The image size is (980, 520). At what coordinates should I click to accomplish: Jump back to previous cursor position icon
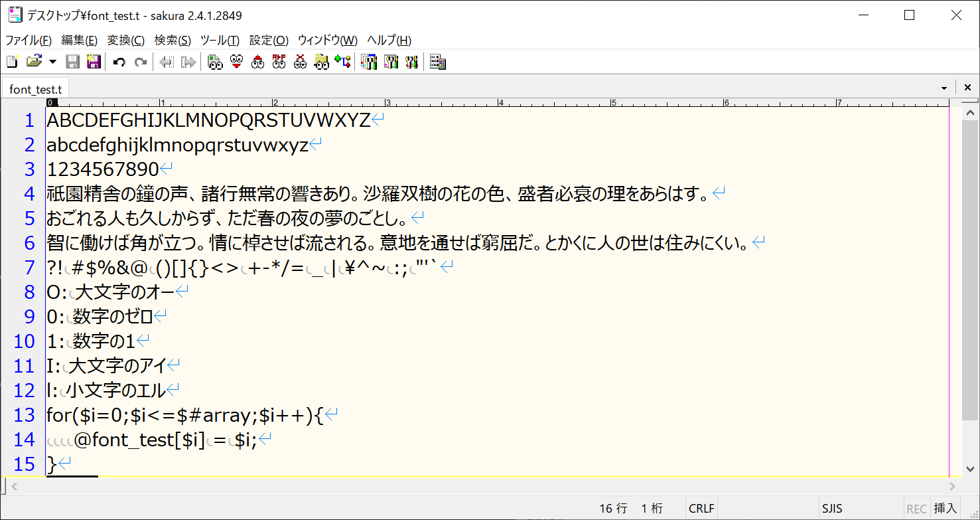tap(167, 62)
